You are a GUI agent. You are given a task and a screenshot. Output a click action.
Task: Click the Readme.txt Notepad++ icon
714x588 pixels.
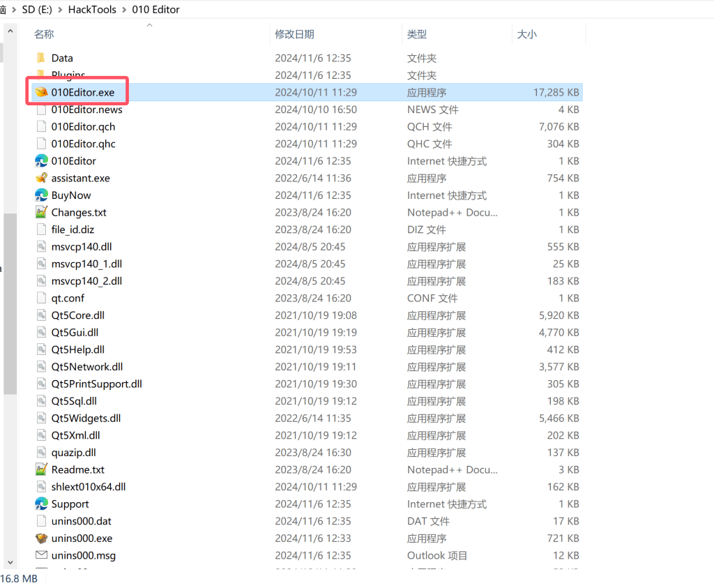coord(41,469)
